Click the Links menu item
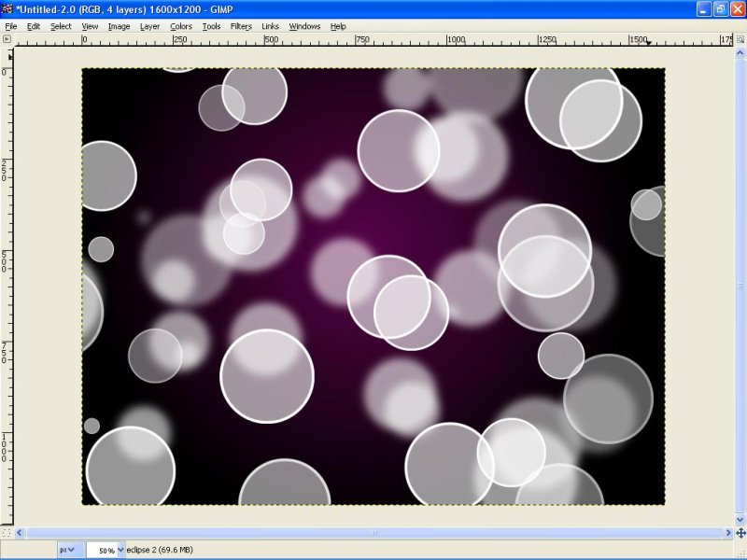This screenshot has width=747, height=560. 270,26
